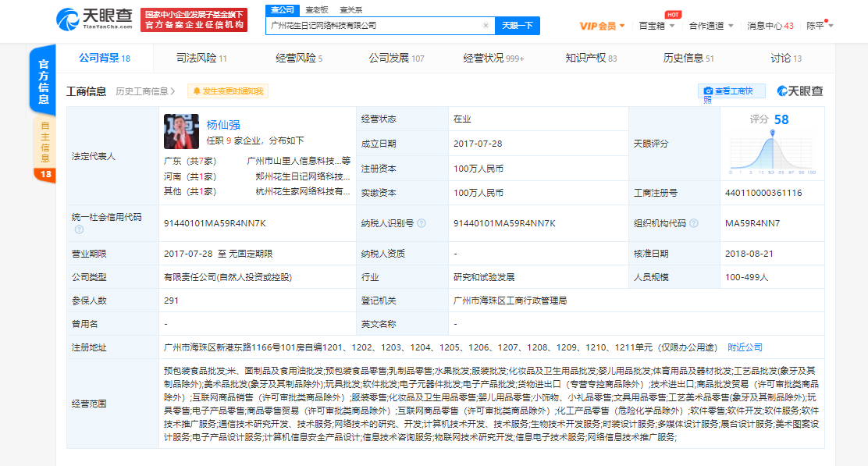Viewport: 868px width, 466px height.
Task: Click the insured count value 291
Action: 171,301
